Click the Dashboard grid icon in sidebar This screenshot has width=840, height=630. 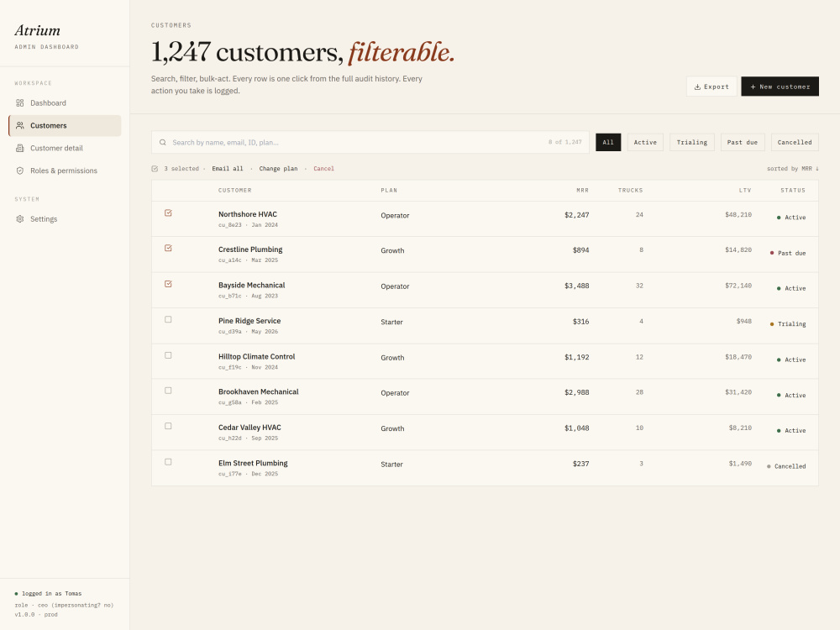tap(20, 102)
